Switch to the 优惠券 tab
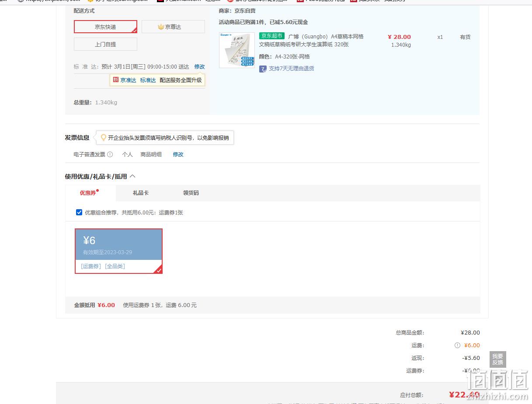 pyautogui.click(x=90, y=193)
